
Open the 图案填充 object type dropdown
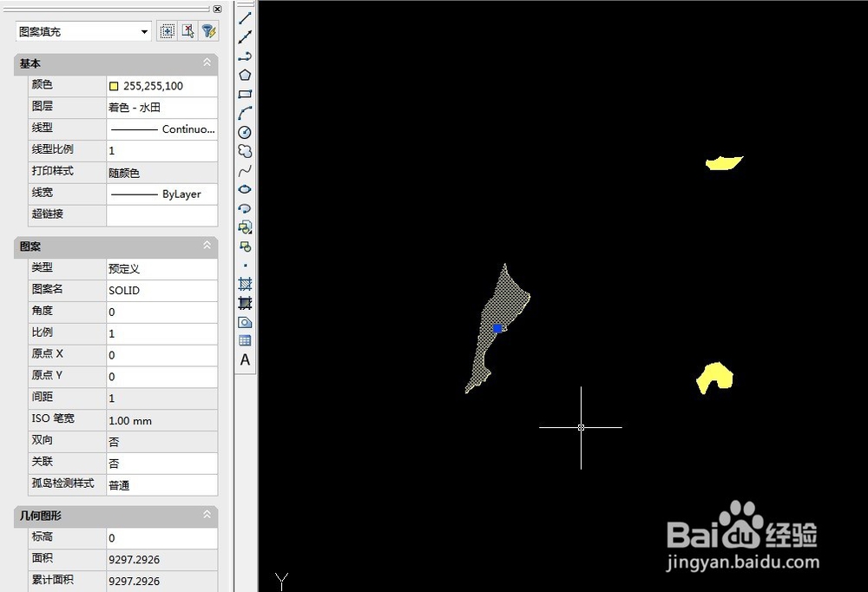[x=83, y=31]
